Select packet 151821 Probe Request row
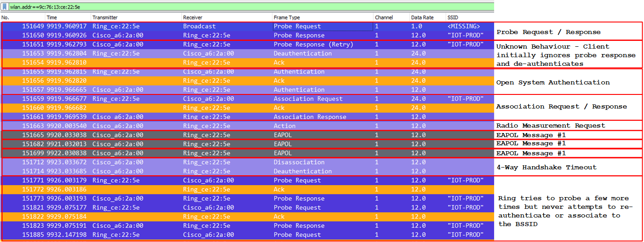 pyautogui.click(x=247, y=208)
